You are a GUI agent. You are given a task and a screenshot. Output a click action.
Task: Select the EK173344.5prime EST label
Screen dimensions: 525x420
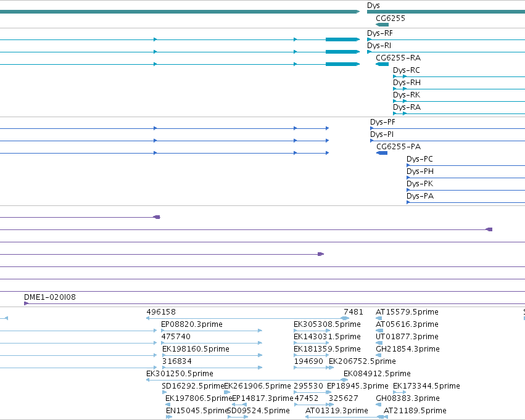point(426,386)
